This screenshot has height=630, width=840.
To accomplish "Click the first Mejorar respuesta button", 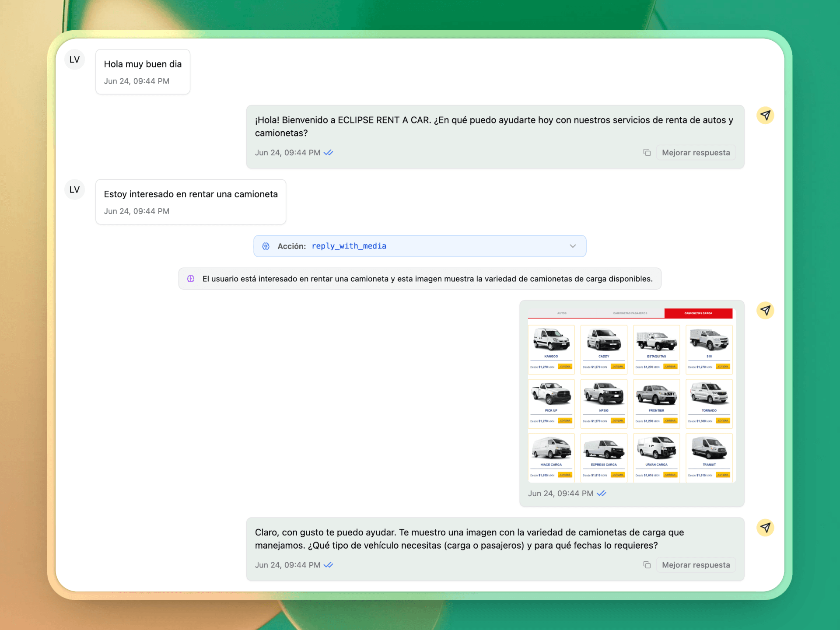I will pyautogui.click(x=696, y=152).
